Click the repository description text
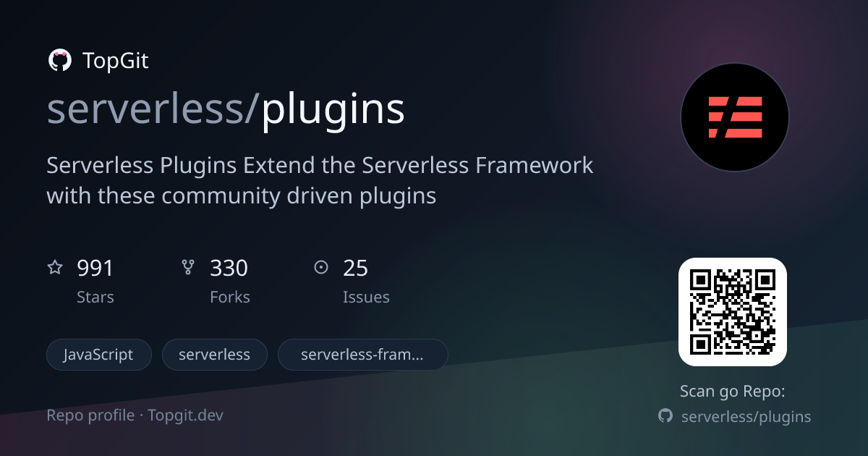This screenshot has height=456, width=868. pyautogui.click(x=320, y=180)
